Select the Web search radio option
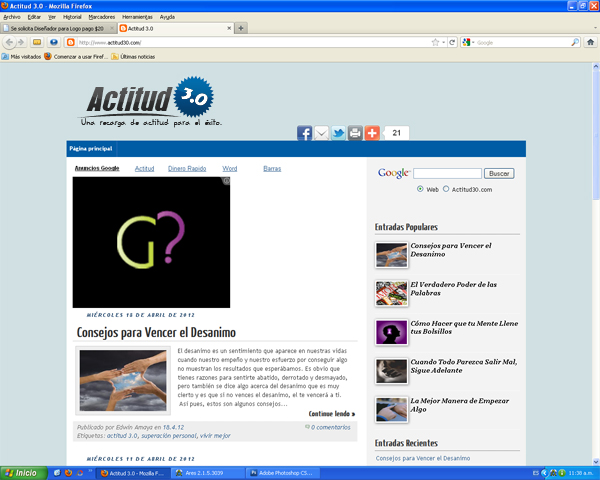This screenshot has height=480, width=600. 420,189
